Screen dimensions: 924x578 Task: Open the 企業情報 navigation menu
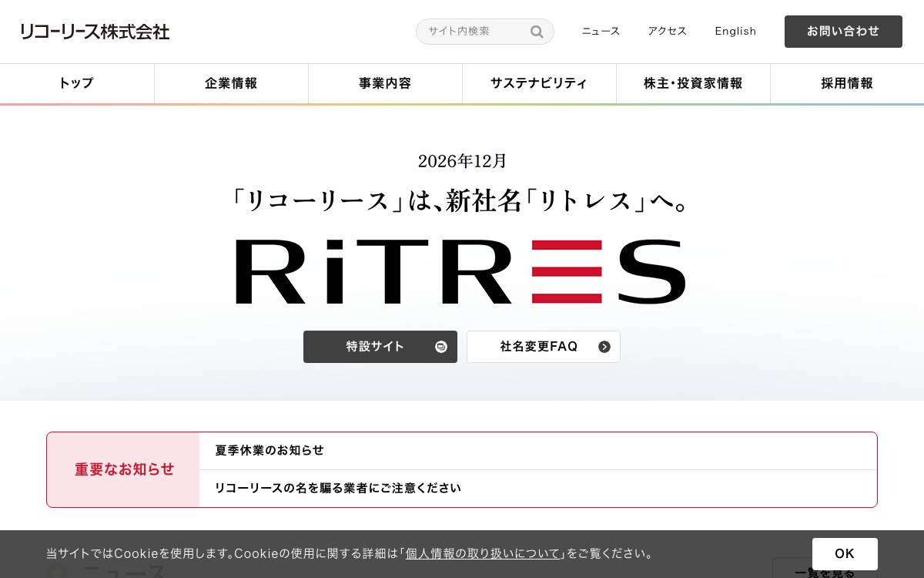(x=231, y=83)
